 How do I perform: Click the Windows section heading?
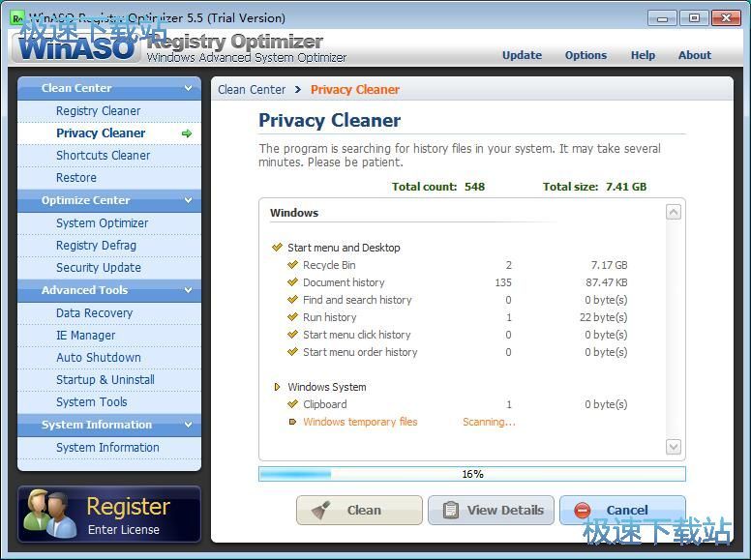click(294, 213)
